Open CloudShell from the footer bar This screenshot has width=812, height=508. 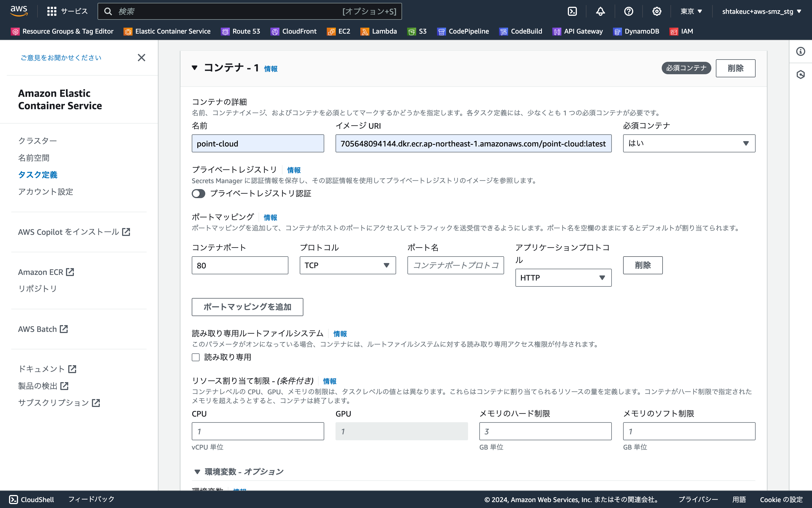pyautogui.click(x=32, y=499)
